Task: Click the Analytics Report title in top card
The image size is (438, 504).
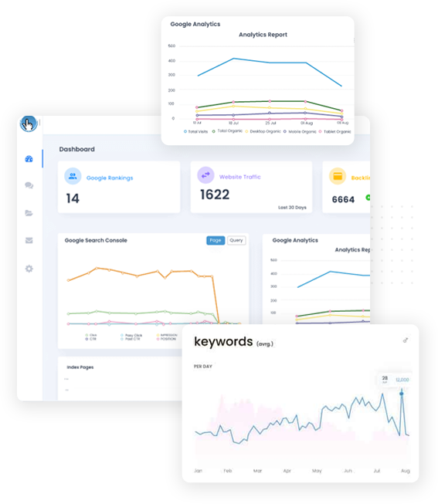Action: tap(263, 35)
